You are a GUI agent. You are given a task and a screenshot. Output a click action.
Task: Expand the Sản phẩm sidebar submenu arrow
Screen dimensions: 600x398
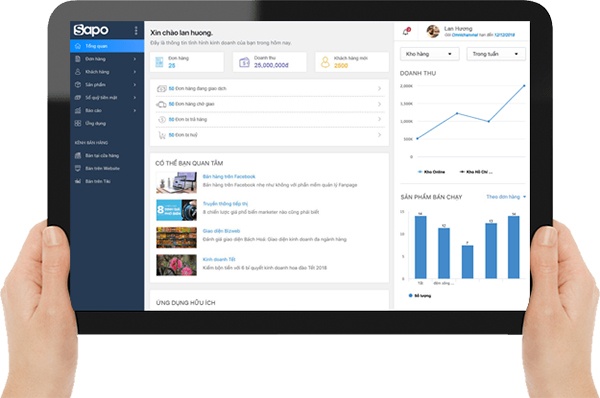coord(135,85)
